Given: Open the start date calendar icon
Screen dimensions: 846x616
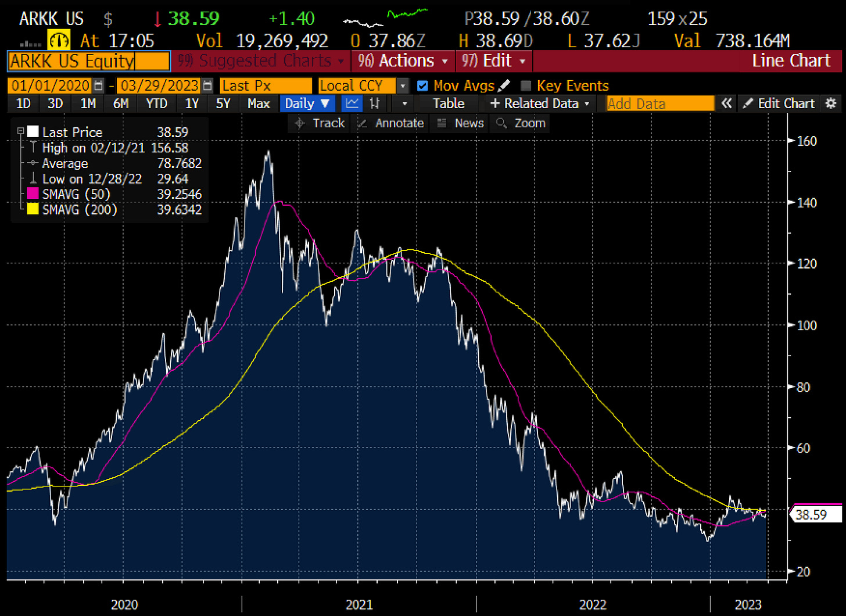Looking at the screenshot, I should point(98,85).
